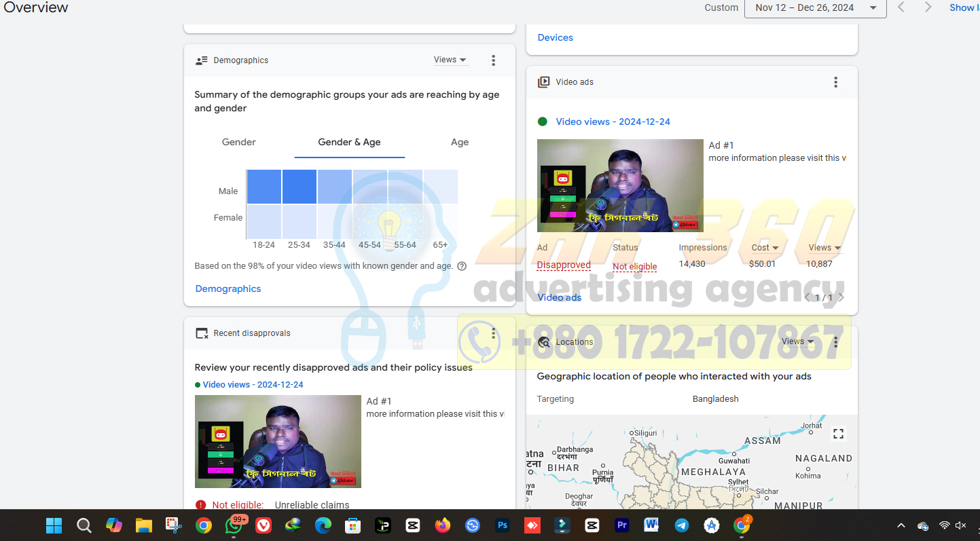Go to the previous date range

coord(901,7)
